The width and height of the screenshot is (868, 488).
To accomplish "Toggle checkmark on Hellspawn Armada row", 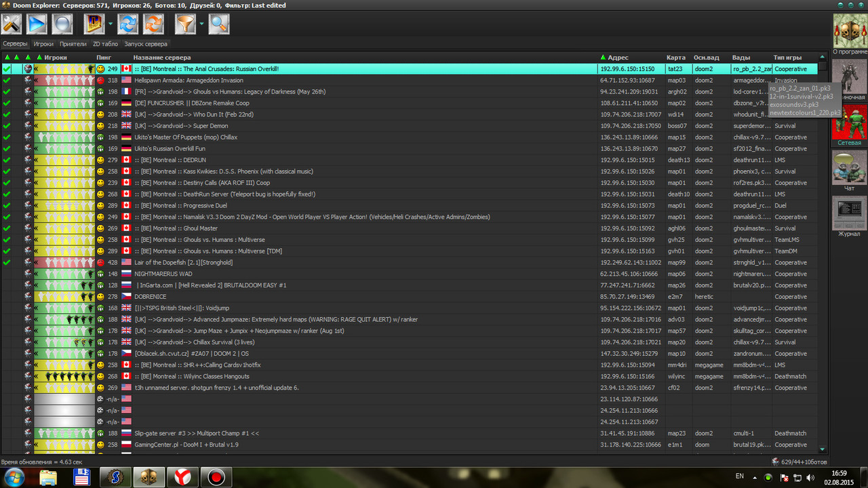I will [6, 80].
